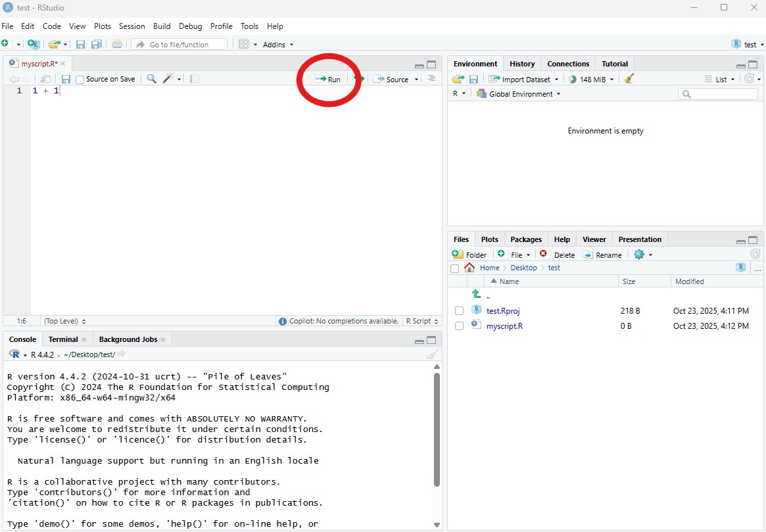The height and width of the screenshot is (532, 766).
Task: Open the Import Dataset dropdown
Action: click(525, 79)
